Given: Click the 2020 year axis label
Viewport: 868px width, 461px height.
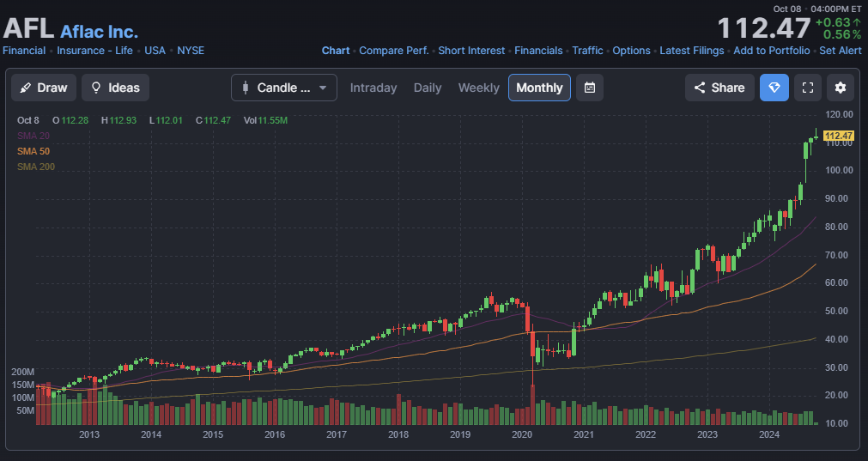Looking at the screenshot, I should coord(522,434).
